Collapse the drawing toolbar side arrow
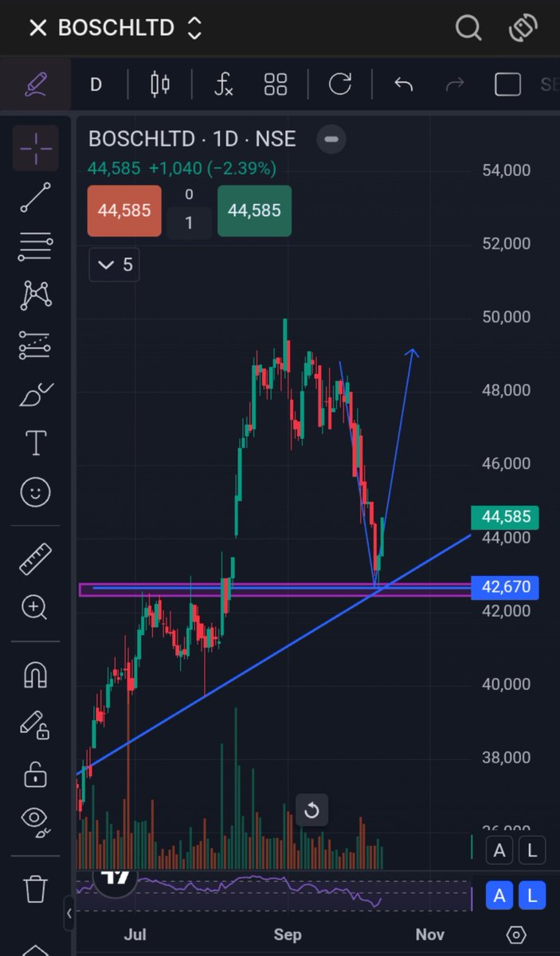Screen dimensions: 560x956 (69, 913)
